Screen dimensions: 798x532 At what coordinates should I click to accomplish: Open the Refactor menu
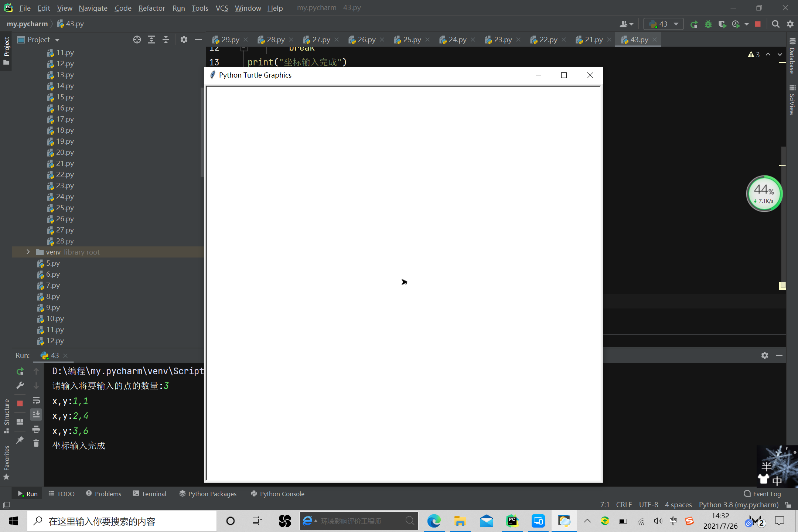coord(151,8)
